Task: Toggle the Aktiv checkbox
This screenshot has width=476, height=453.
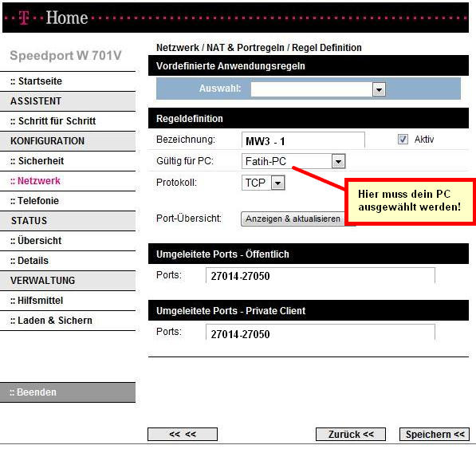Action: tap(403, 140)
